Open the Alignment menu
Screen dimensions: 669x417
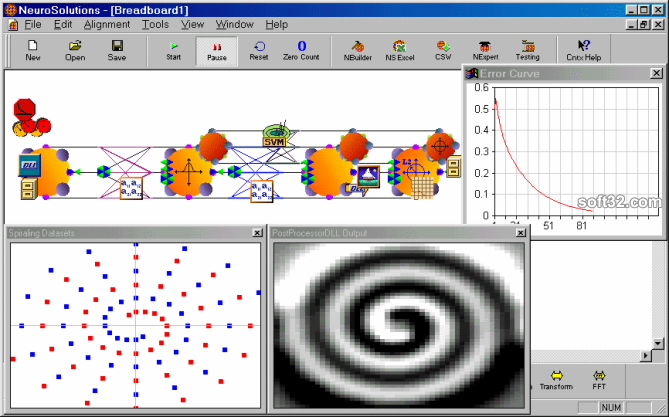106,23
